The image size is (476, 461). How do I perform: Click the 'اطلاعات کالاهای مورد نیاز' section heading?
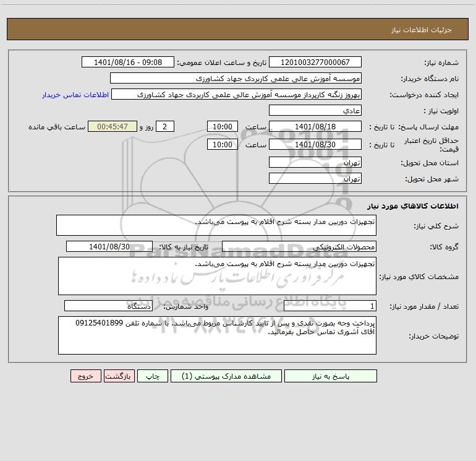[x=413, y=206]
